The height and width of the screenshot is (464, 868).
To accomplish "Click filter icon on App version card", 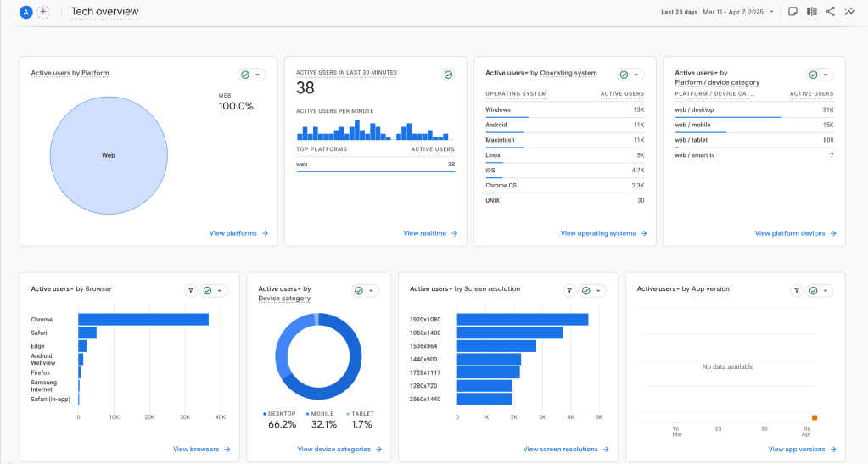I will (797, 290).
